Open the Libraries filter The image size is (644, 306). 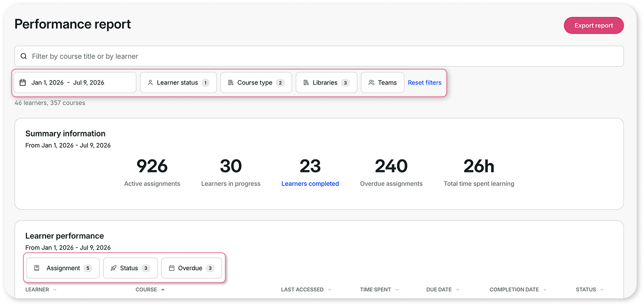tap(327, 83)
